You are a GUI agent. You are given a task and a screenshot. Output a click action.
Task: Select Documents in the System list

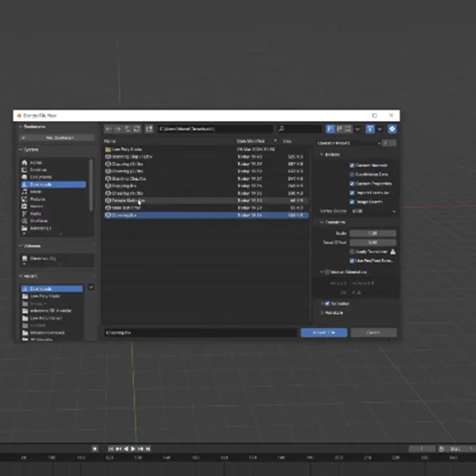41,177
